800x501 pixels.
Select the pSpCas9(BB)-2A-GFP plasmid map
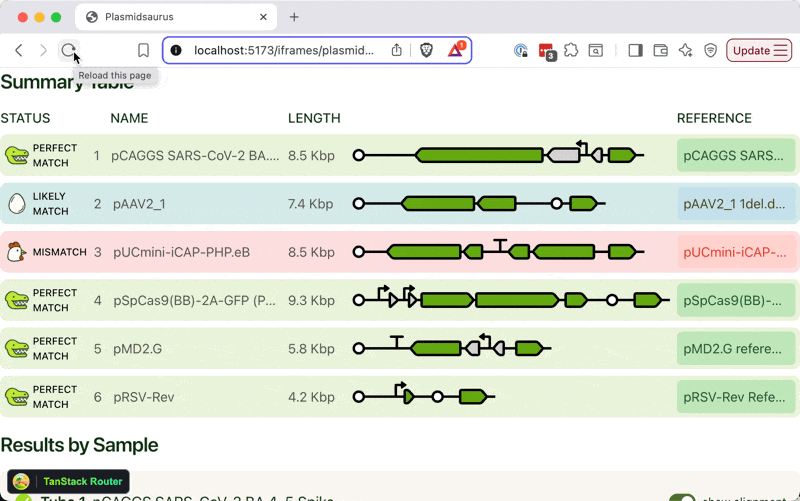(510, 300)
